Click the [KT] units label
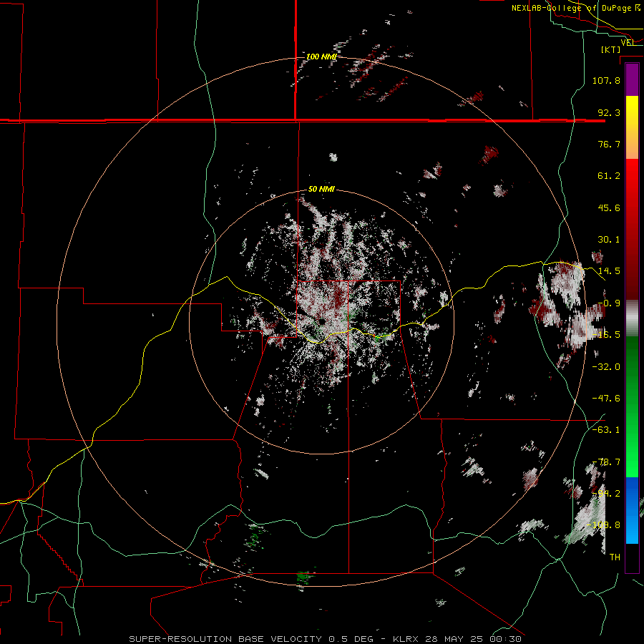644x644 pixels. [x=611, y=49]
